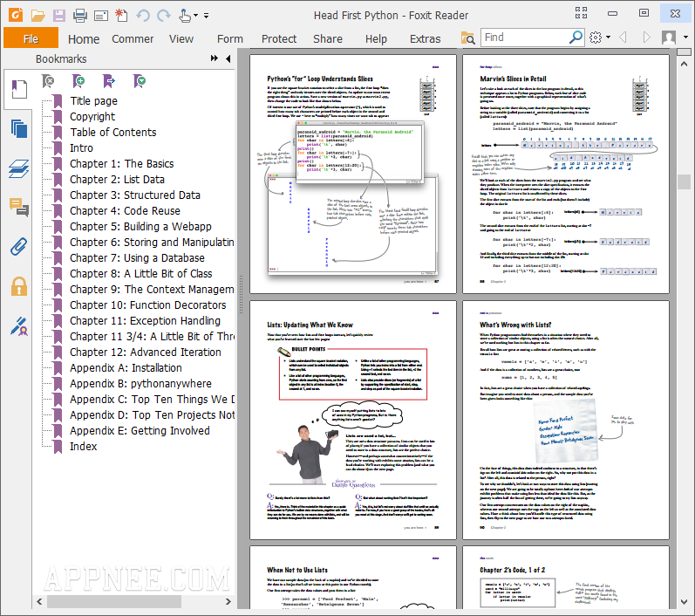Open the File menu
695x616 pixels.
[x=31, y=38]
